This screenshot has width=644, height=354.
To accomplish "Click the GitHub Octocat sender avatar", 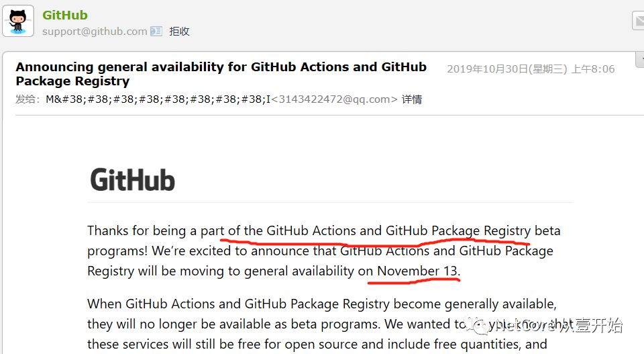I will click(18, 21).
